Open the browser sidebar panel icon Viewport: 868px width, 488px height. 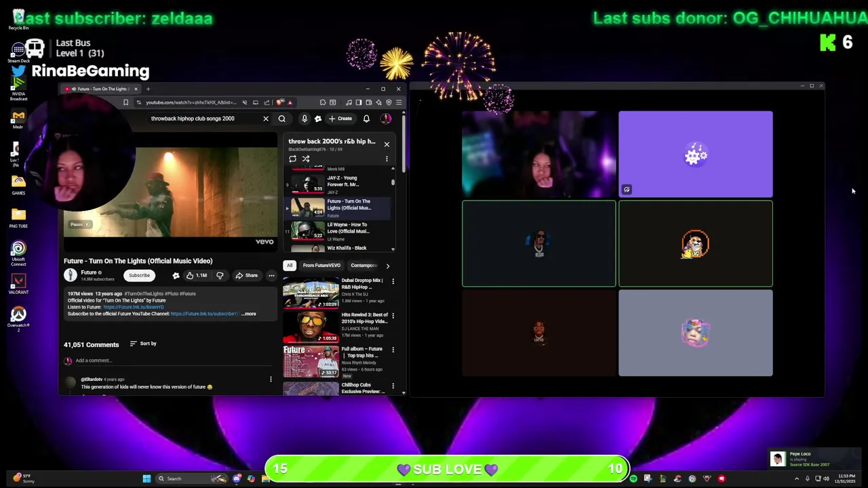(358, 102)
